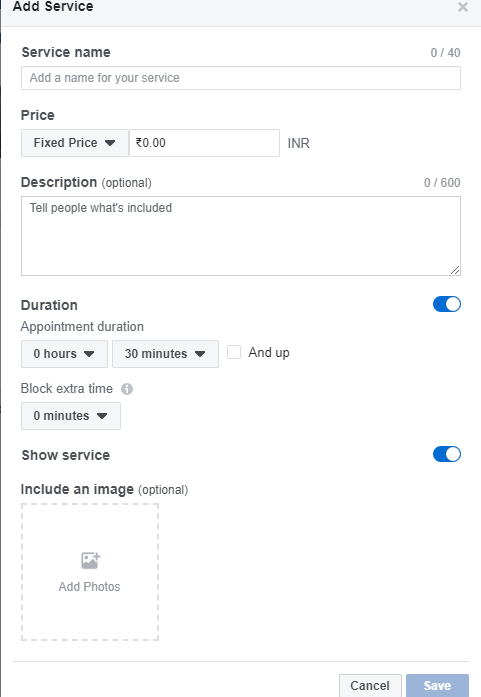Click the Cancel button
This screenshot has height=697, width=481.
[x=370, y=685]
